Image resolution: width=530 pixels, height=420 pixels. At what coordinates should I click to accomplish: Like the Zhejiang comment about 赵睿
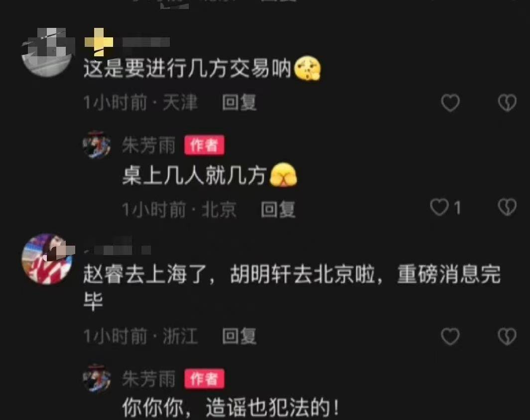tap(450, 336)
